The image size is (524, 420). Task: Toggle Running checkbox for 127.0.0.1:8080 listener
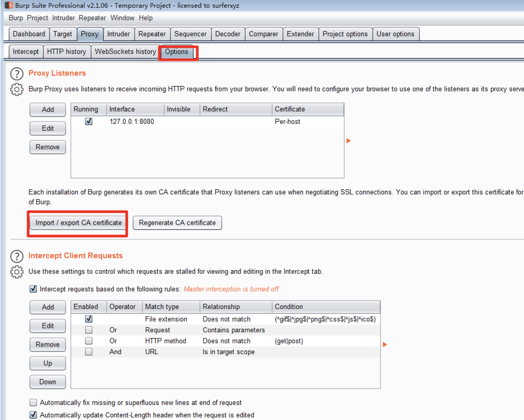point(89,121)
